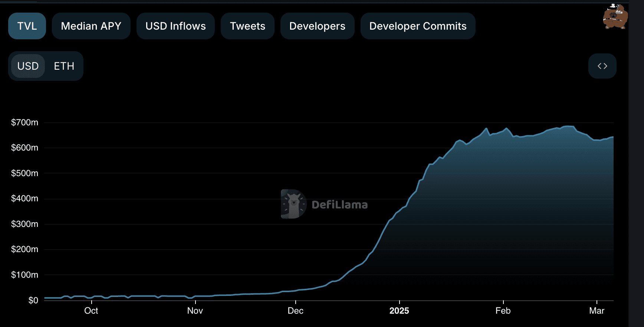Open the Median APY tab
The width and height of the screenshot is (644, 327).
coord(91,26)
